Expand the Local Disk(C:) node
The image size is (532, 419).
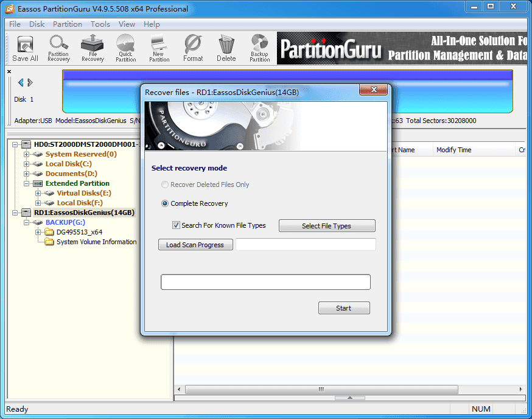click(26, 164)
